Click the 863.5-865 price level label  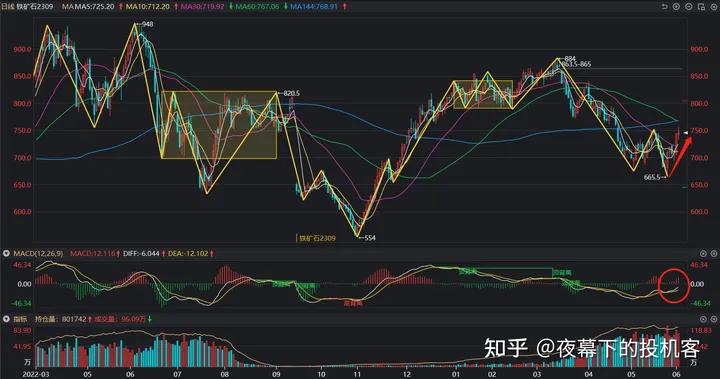[x=577, y=64]
